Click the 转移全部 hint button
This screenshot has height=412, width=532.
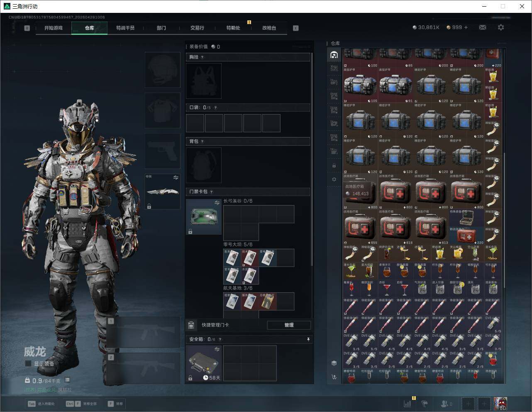point(81,404)
